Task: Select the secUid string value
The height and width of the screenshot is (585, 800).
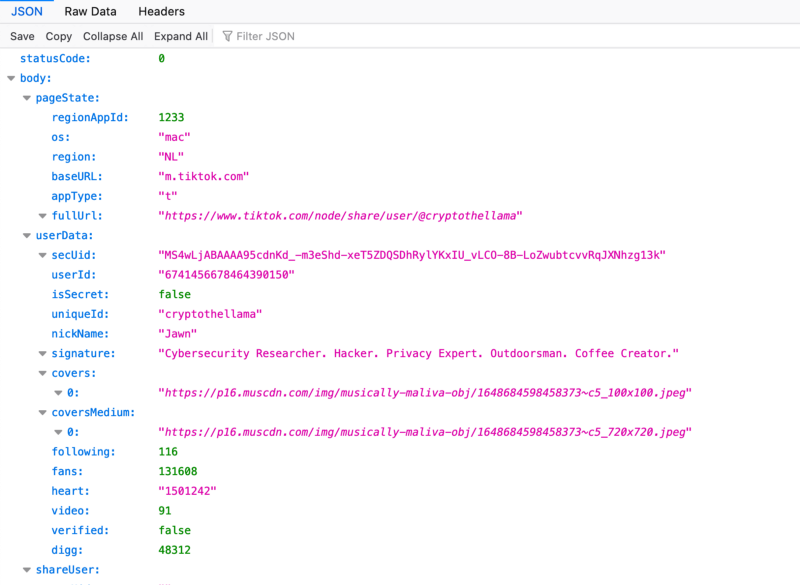Action: (x=412, y=255)
